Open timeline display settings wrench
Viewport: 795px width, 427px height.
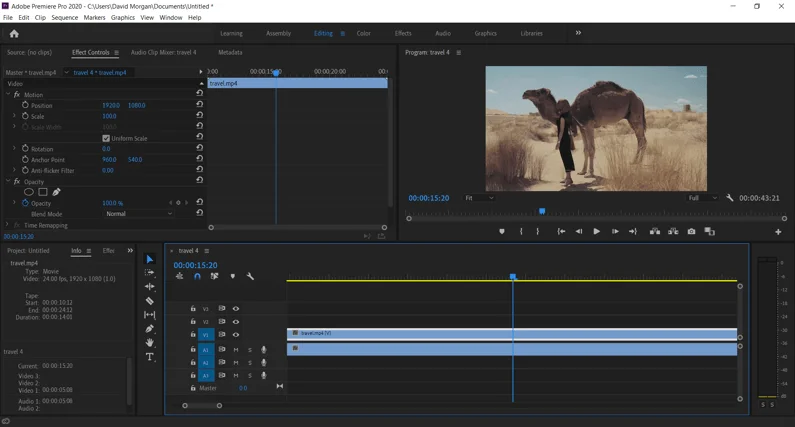pos(250,277)
